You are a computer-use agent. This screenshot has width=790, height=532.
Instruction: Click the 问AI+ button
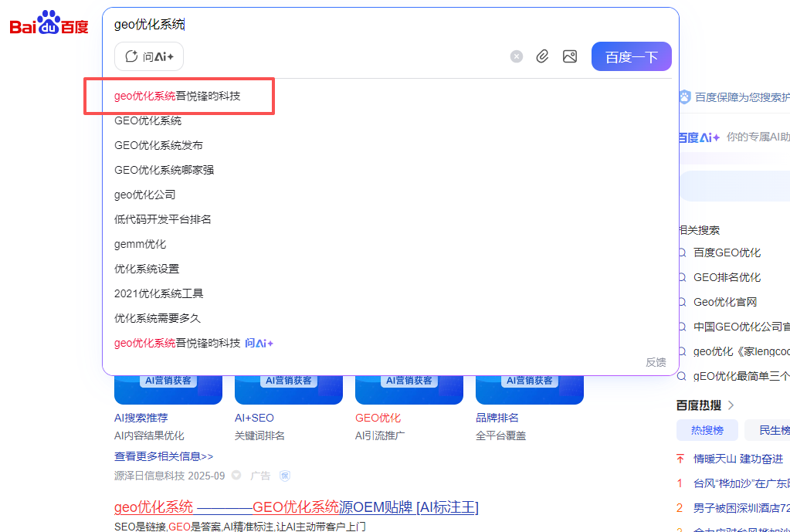pyautogui.click(x=149, y=56)
